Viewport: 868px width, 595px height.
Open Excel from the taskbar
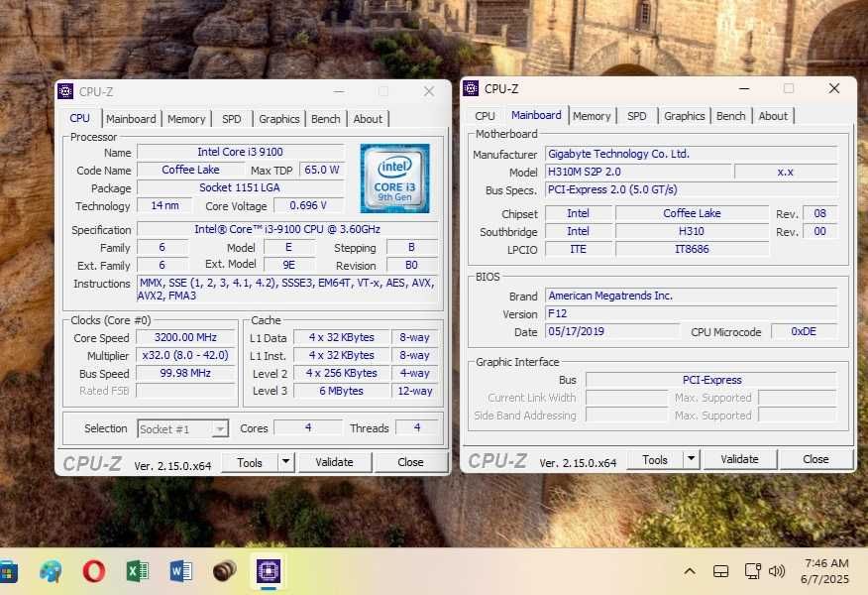138,571
